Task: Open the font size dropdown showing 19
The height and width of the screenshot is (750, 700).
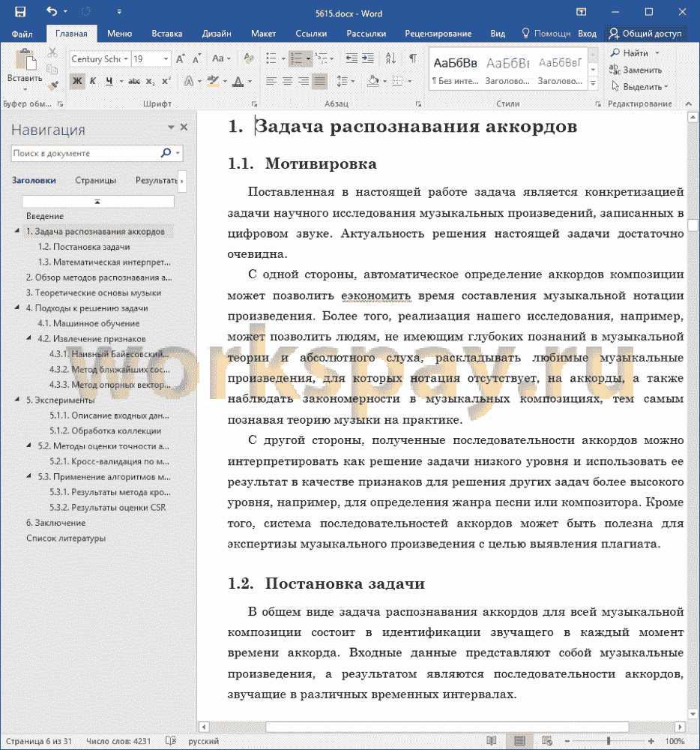Action: [x=166, y=58]
